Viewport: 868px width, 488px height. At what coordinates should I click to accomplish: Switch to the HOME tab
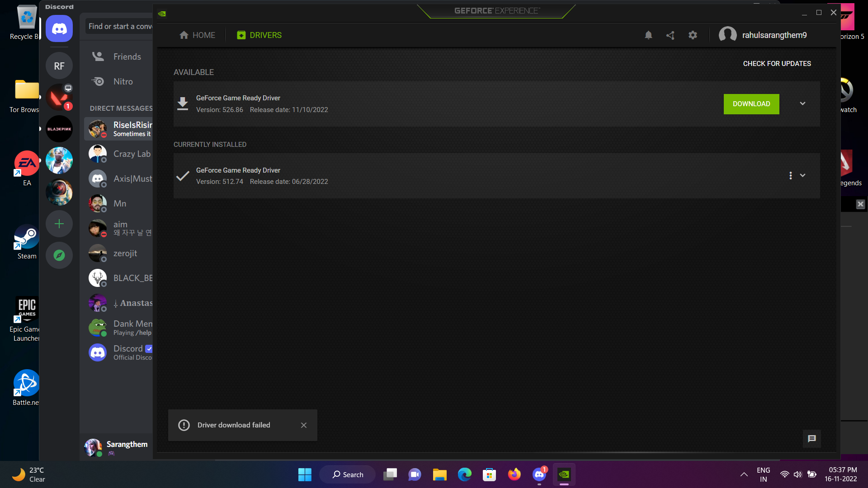[197, 35]
